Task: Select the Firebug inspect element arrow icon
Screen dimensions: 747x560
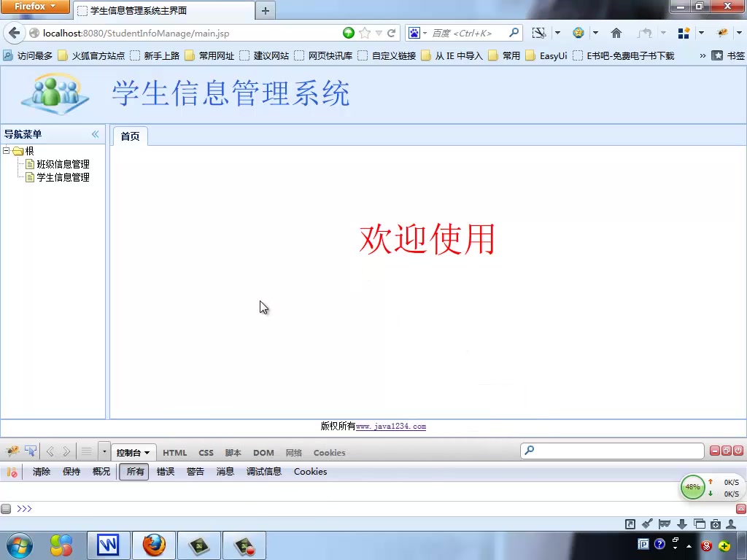Action: [x=31, y=452]
